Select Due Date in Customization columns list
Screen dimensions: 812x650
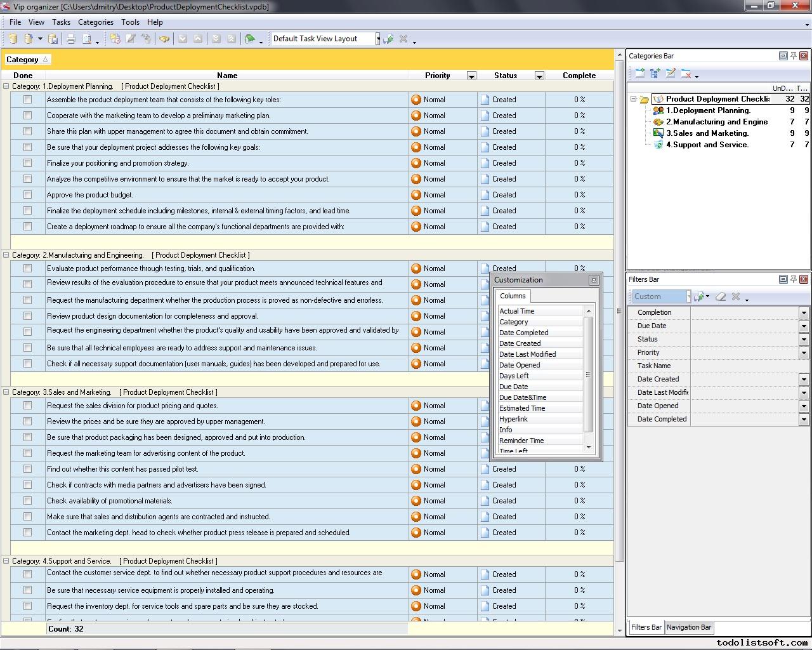pos(514,387)
